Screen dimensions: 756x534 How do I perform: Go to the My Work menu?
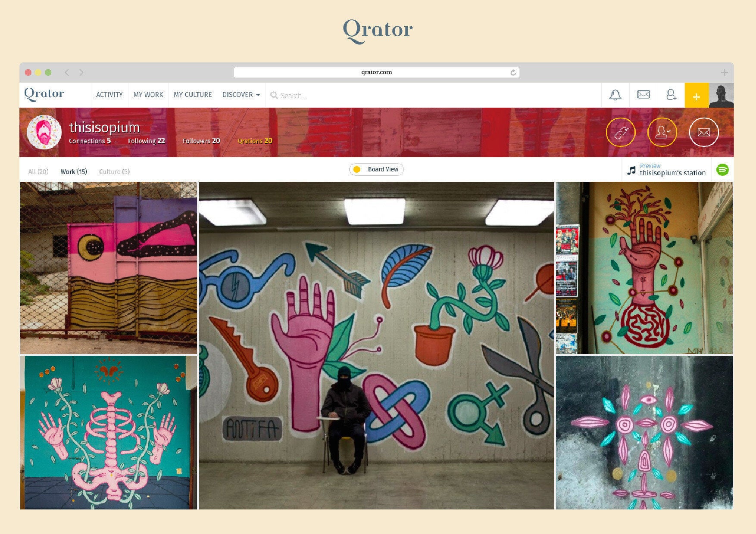(148, 95)
